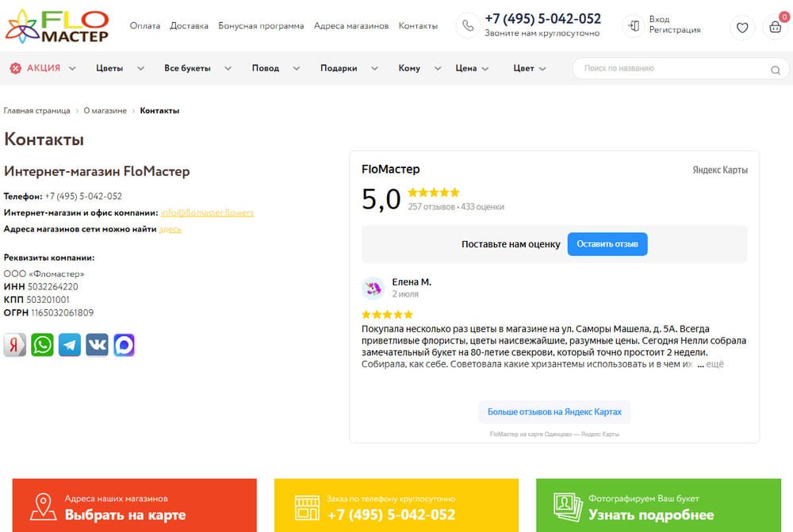Click the green Узнать подробнее banner
The width and height of the screenshot is (793, 532).
pos(658,505)
